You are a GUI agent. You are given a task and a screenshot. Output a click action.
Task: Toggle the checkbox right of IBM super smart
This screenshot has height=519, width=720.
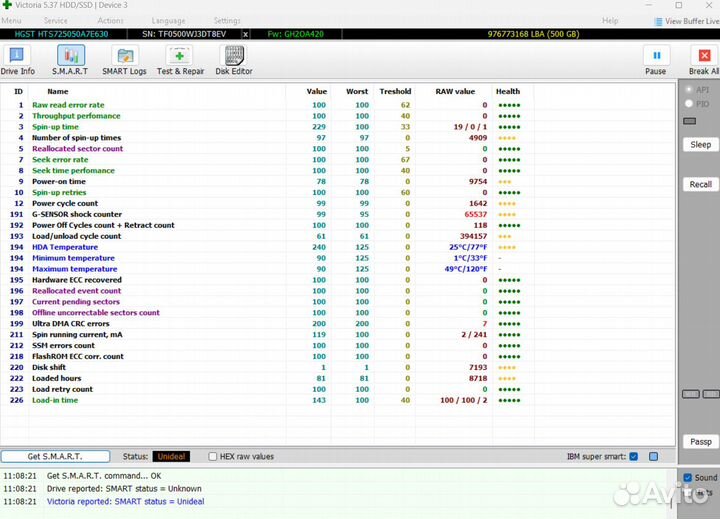tap(653, 457)
